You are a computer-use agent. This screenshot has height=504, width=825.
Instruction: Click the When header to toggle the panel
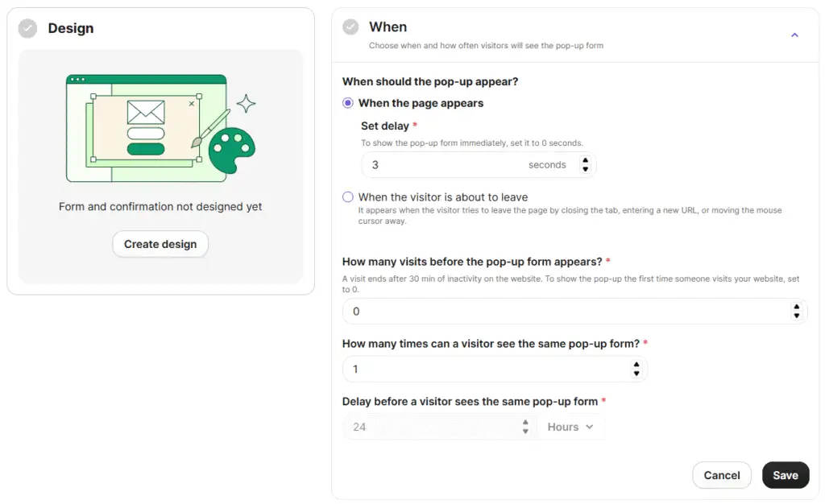[388, 26]
